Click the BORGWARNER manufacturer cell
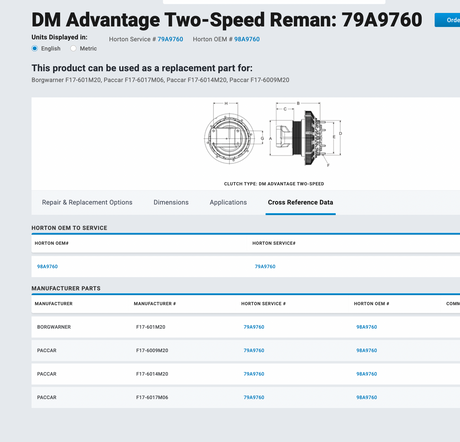 pos(54,327)
